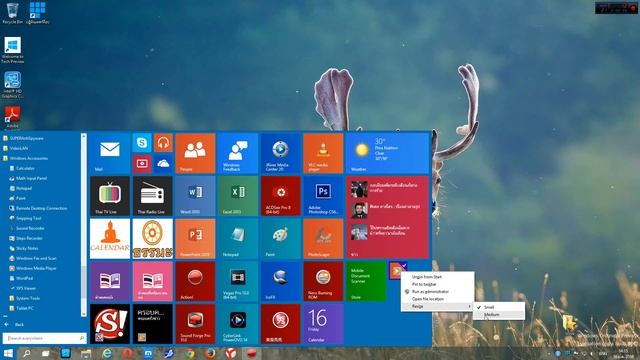The image size is (640, 360).
Task: Launch the Vegas Pro tile
Action: click(238, 281)
